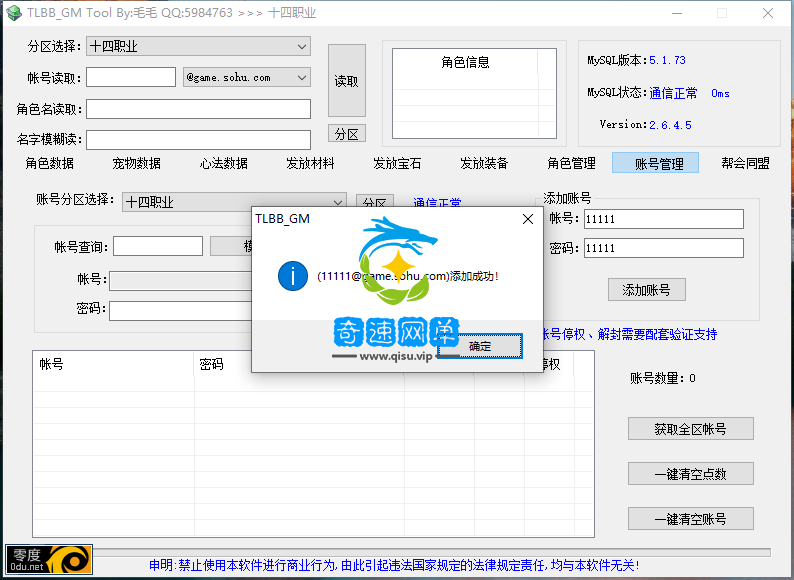The image size is (794, 580).
Task: Open the top 分区选择 dropdown
Action: pos(198,46)
